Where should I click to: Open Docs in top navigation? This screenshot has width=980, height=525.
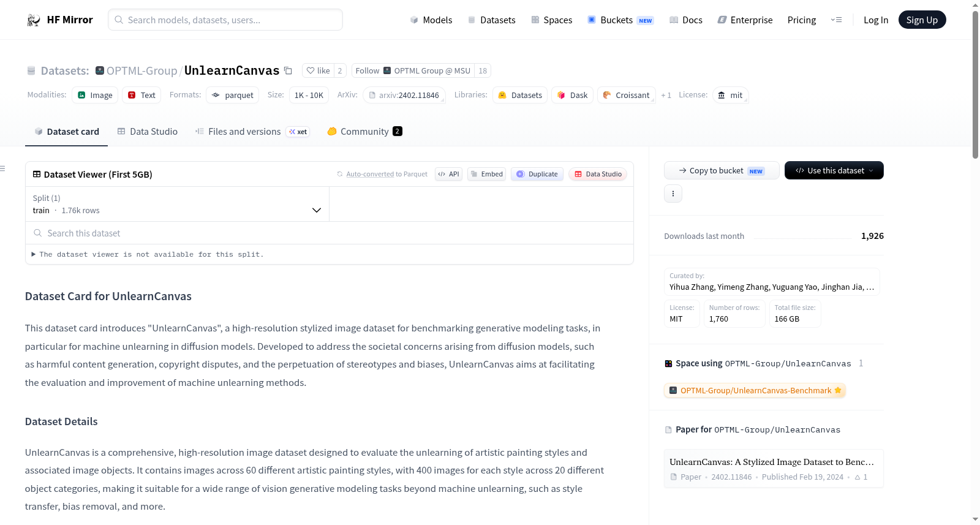tap(685, 20)
